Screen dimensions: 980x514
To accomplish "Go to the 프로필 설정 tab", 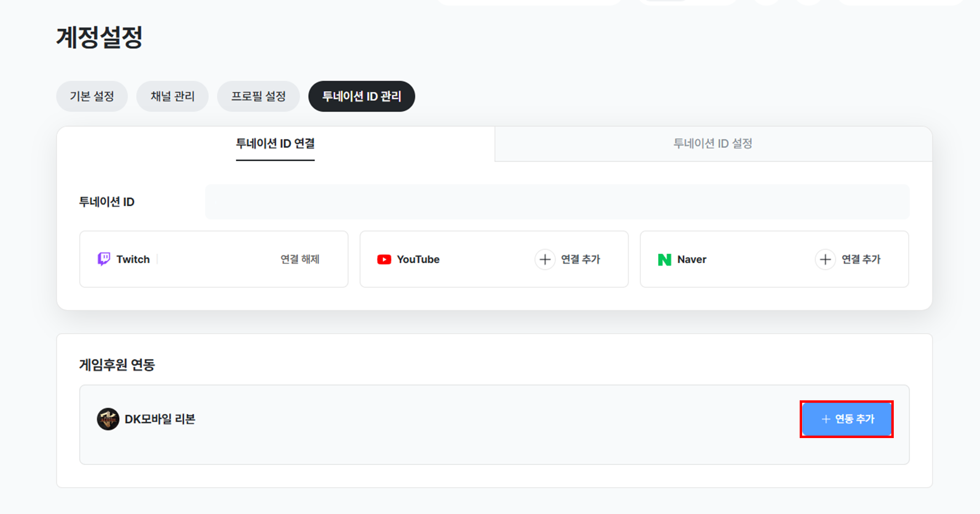I will [x=258, y=97].
